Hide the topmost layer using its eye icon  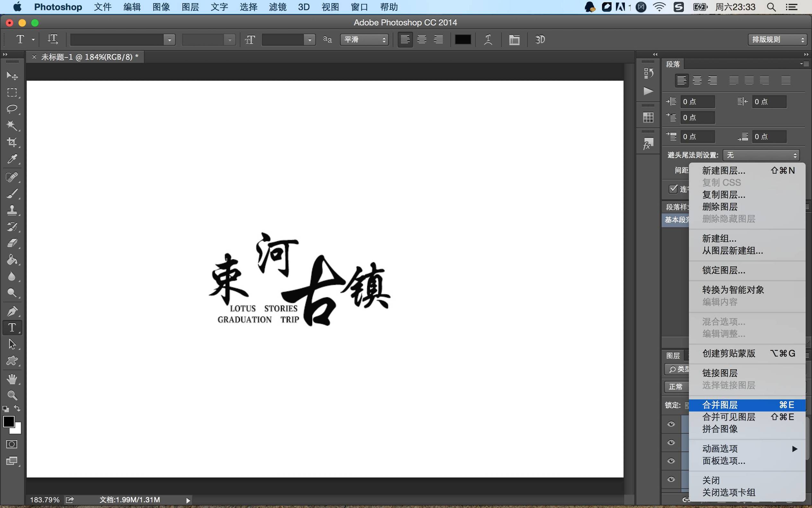point(671,424)
